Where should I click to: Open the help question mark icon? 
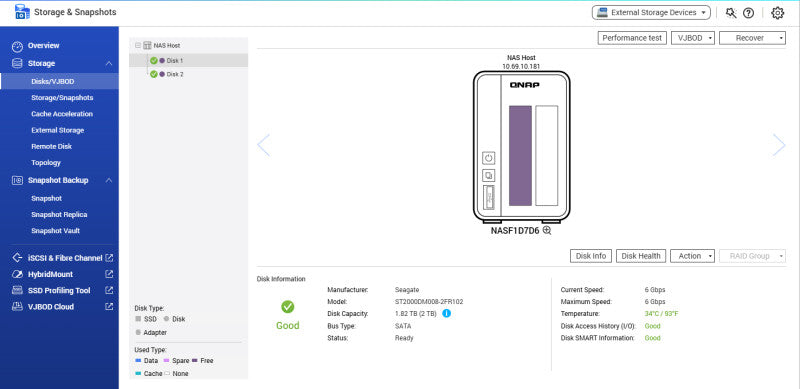[x=748, y=13]
